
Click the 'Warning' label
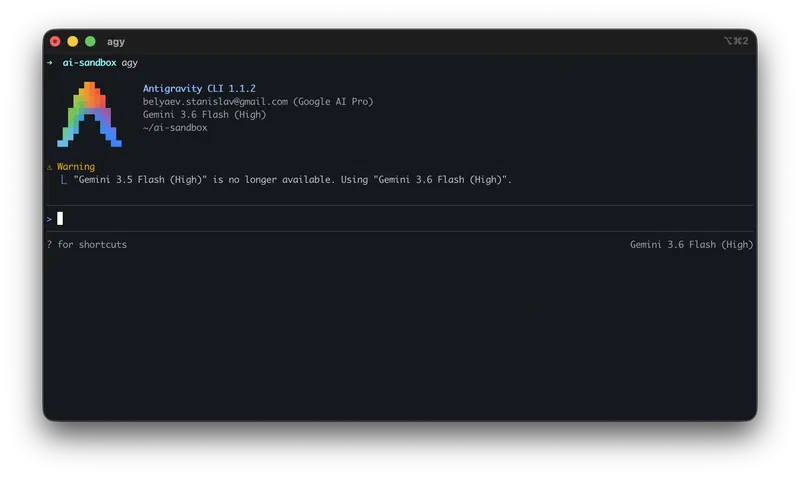[x=76, y=166]
